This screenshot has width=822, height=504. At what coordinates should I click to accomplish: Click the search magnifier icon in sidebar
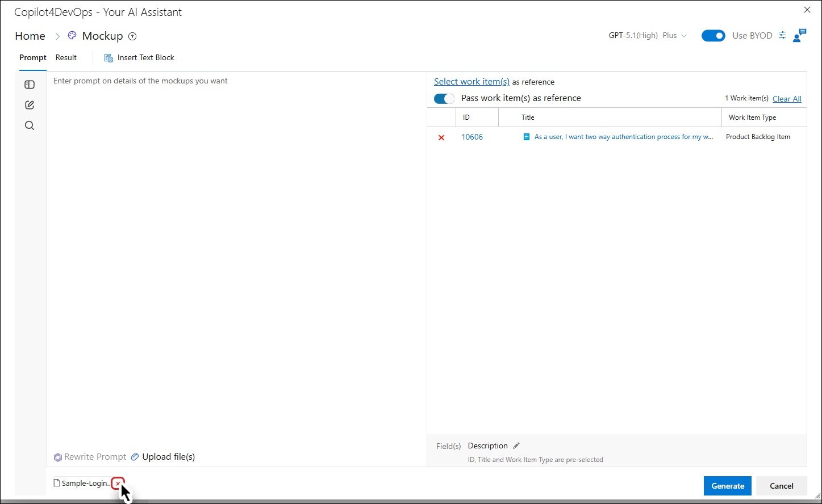30,125
